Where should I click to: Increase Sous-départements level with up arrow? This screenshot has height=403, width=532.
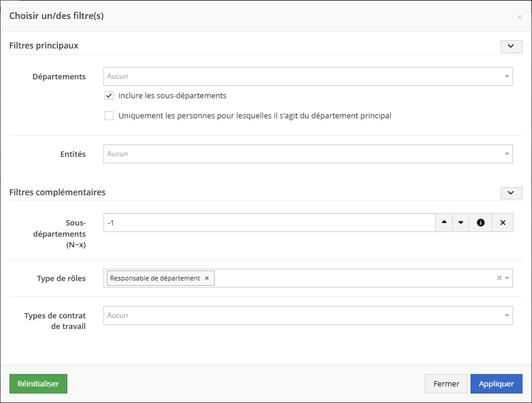(x=445, y=223)
